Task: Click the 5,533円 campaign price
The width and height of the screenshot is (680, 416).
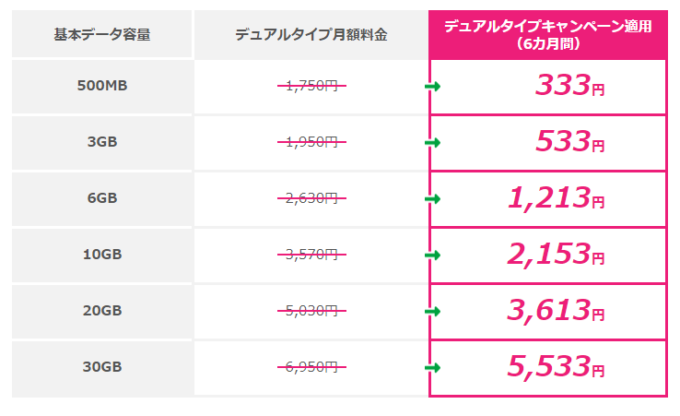Action: 555,369
